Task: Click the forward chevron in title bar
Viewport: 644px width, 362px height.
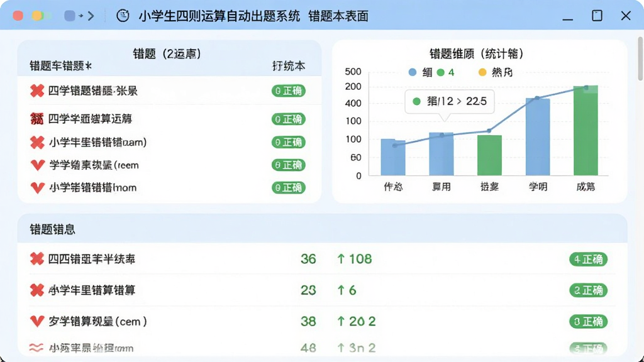Action: tap(91, 16)
